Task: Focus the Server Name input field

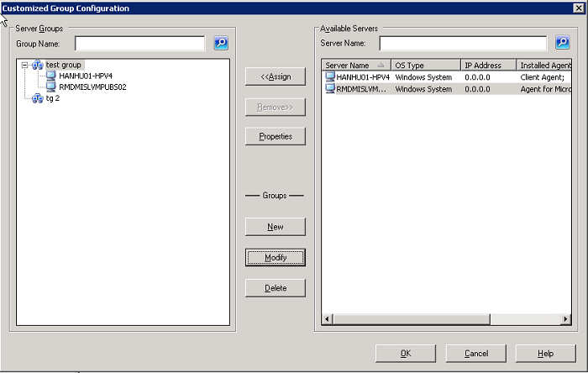Action: (463, 43)
